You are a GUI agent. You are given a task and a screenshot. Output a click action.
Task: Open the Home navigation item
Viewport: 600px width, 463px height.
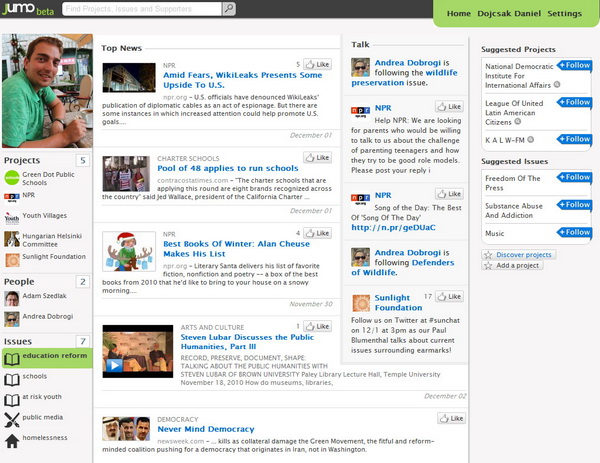[459, 13]
